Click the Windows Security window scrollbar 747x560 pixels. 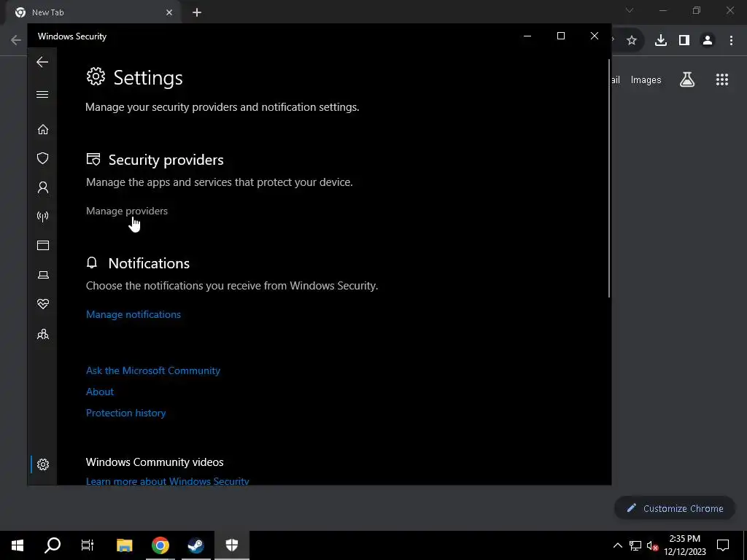(x=609, y=179)
